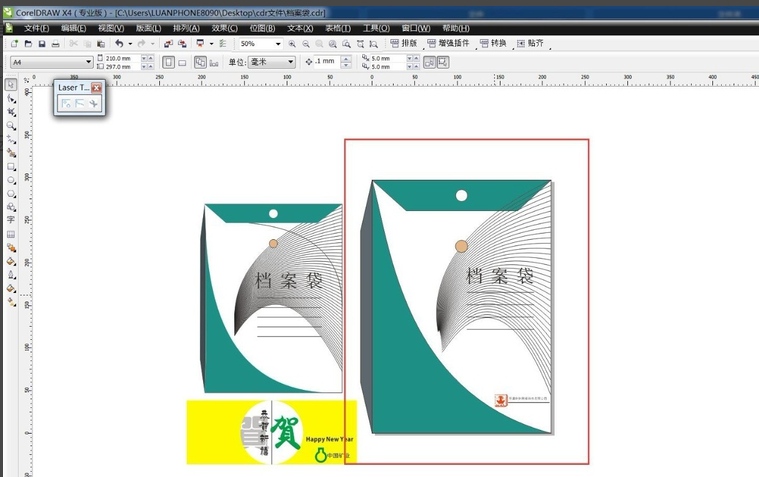Expand the 50% zoom level dropdown
The width and height of the screenshot is (759, 477).
click(x=278, y=44)
